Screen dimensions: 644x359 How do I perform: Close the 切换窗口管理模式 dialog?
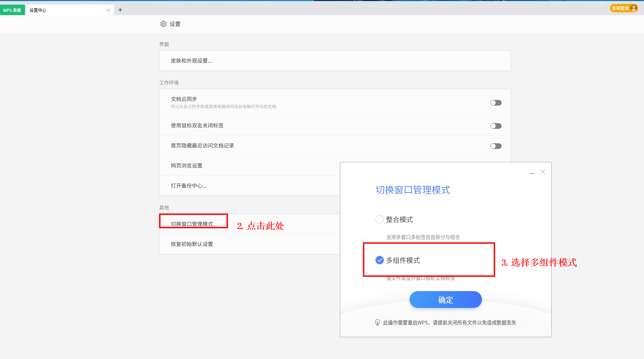pyautogui.click(x=543, y=172)
